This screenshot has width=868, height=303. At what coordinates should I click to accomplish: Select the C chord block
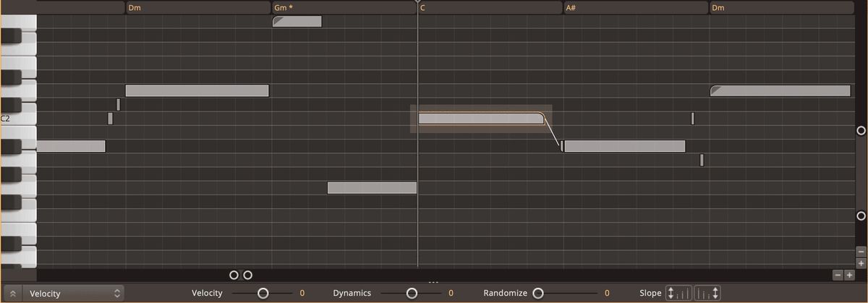coord(490,8)
